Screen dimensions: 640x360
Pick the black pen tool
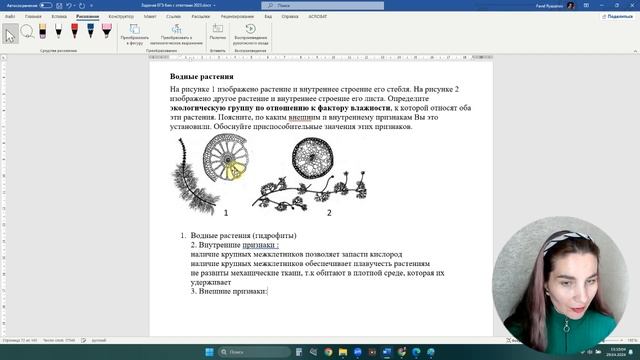[x=58, y=31]
